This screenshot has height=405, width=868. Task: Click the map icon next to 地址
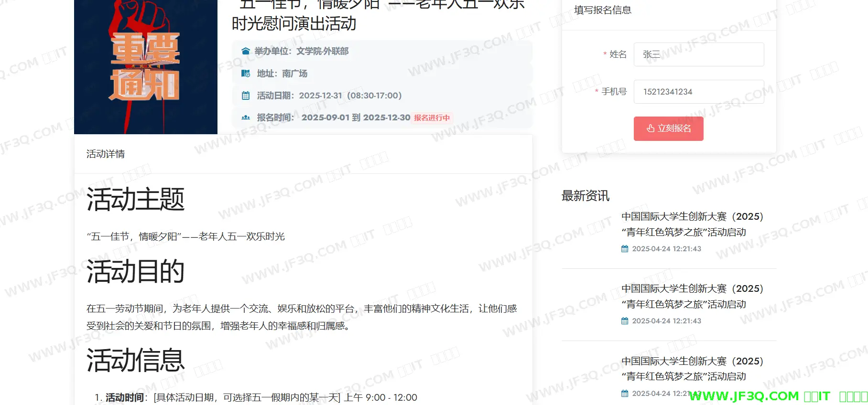point(246,74)
